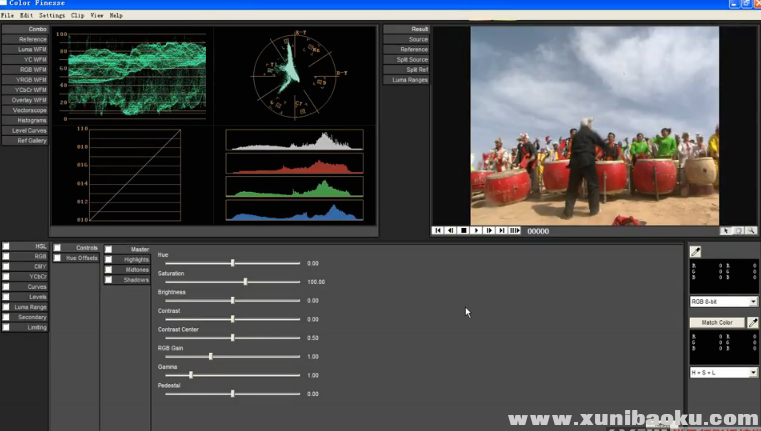Open the Settings menu
The height and width of the screenshot is (431, 761).
tap(52, 16)
